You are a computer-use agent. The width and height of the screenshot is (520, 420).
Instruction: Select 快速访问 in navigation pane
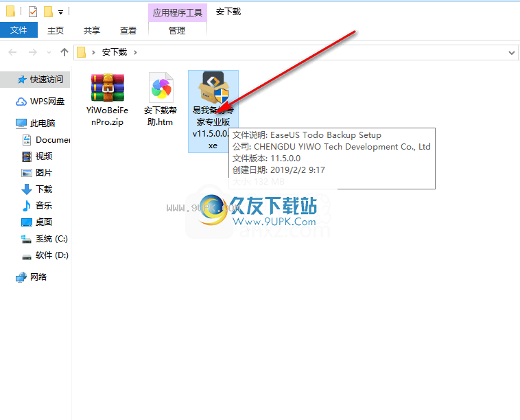(x=35, y=80)
